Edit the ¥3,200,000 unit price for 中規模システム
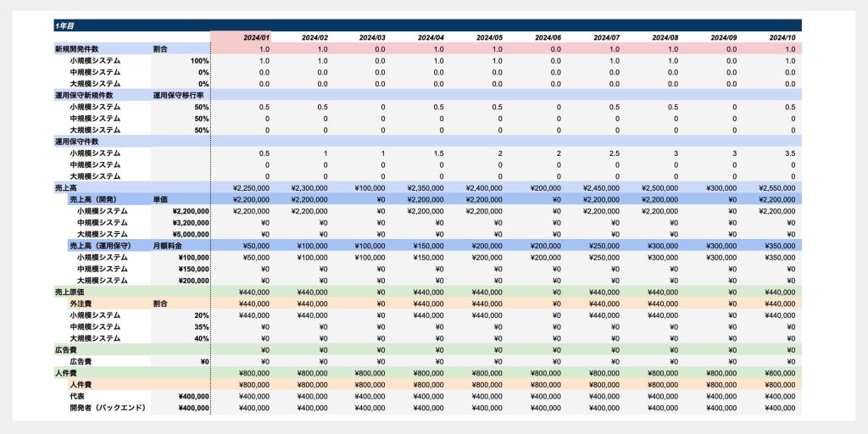The image size is (868, 434). pyautogui.click(x=191, y=222)
